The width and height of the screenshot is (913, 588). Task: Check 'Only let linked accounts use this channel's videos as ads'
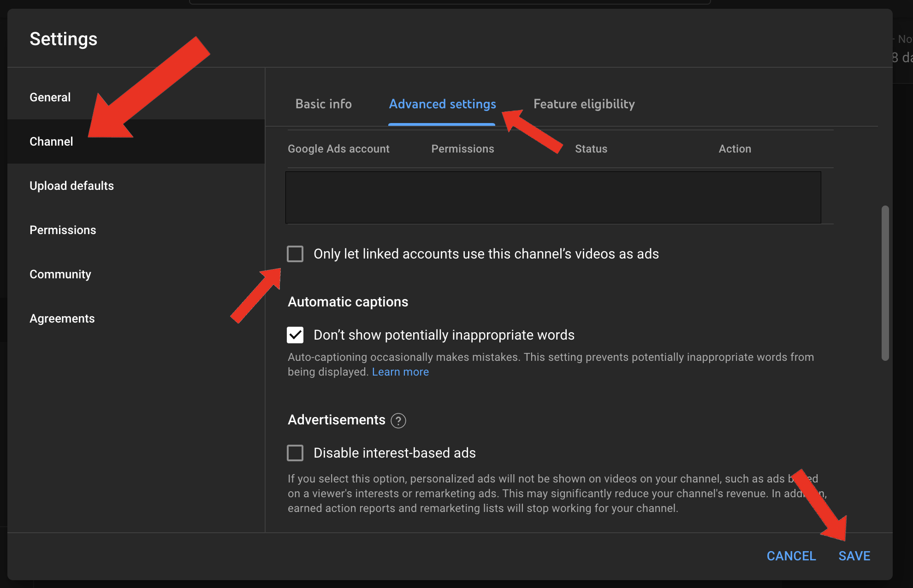click(295, 254)
